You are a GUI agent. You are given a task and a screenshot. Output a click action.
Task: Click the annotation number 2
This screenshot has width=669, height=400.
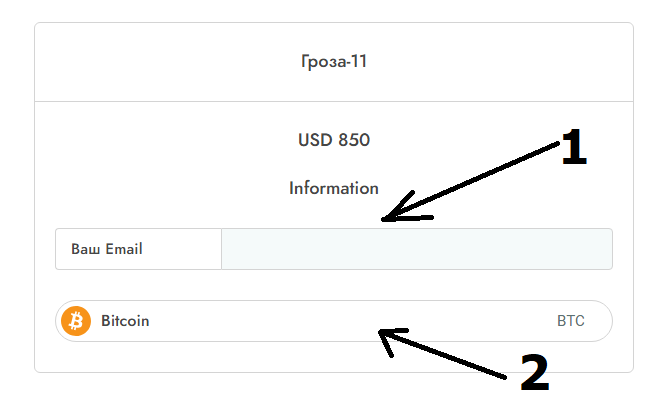click(x=534, y=373)
